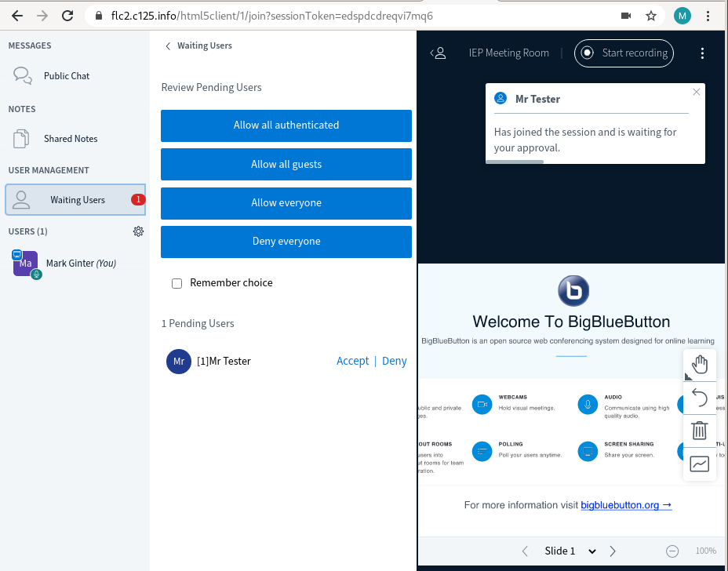Click Mr Tester's avatar in pending list
The height and width of the screenshot is (571, 728).
179,361
